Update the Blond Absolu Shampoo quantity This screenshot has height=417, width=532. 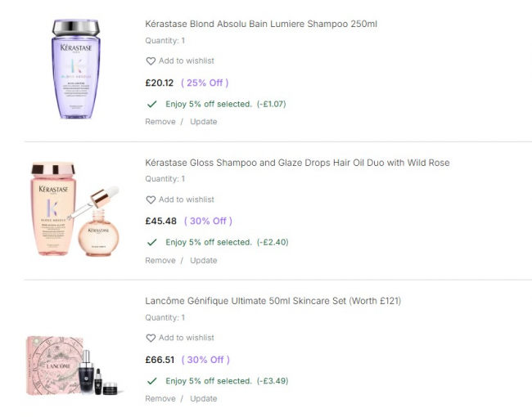coord(204,122)
